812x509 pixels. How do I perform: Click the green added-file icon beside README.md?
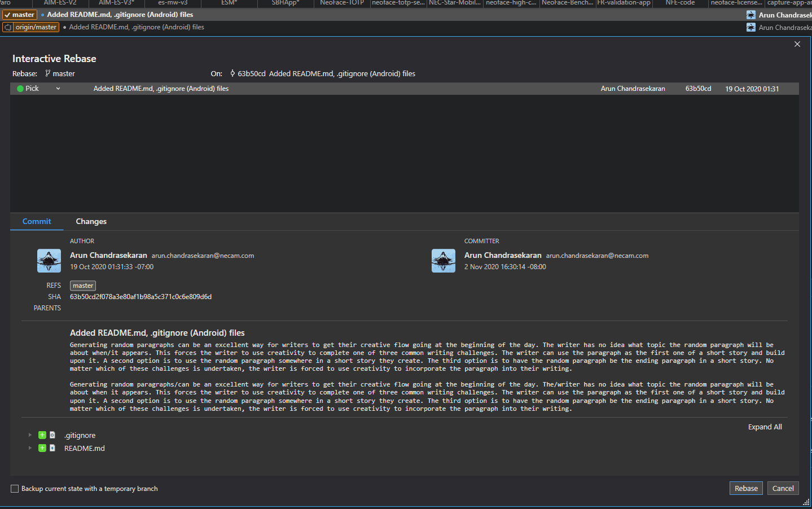42,448
